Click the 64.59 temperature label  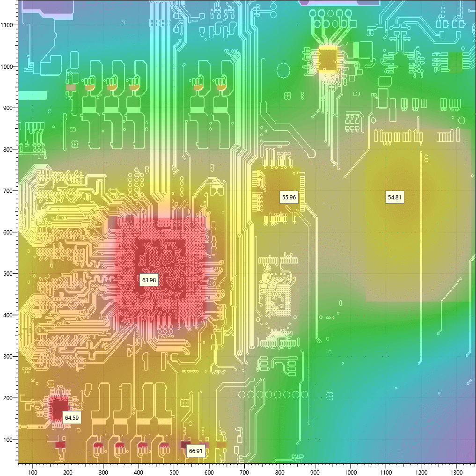(72, 417)
